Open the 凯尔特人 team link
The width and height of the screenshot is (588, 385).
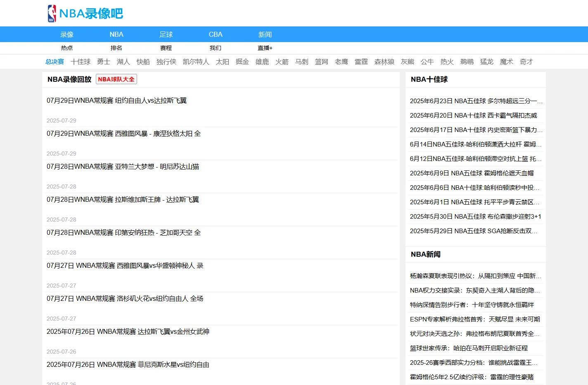click(196, 62)
